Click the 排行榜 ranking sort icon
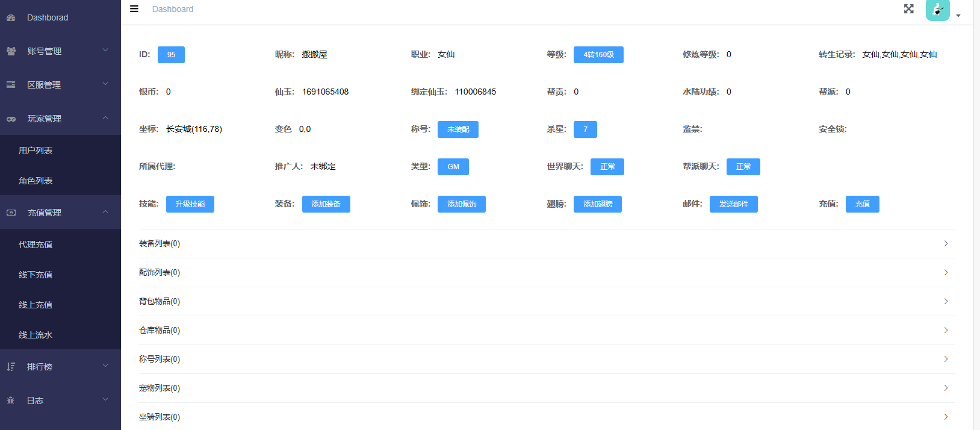 pos(11,367)
